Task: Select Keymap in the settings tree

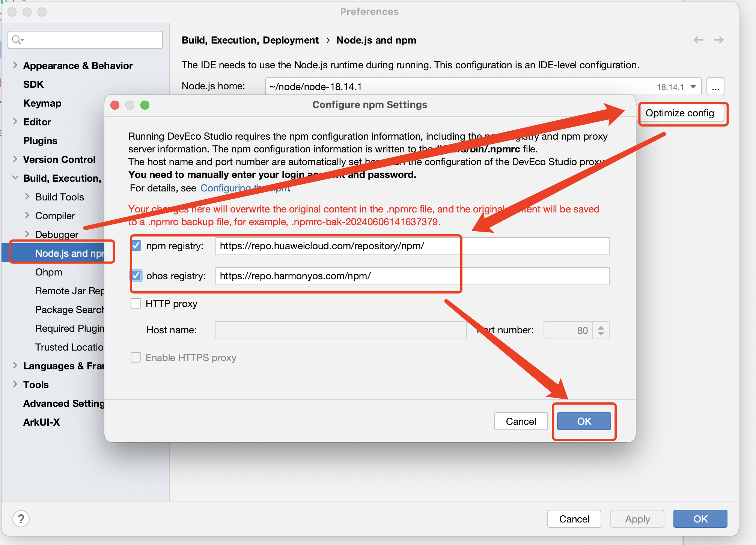Action: (x=42, y=103)
